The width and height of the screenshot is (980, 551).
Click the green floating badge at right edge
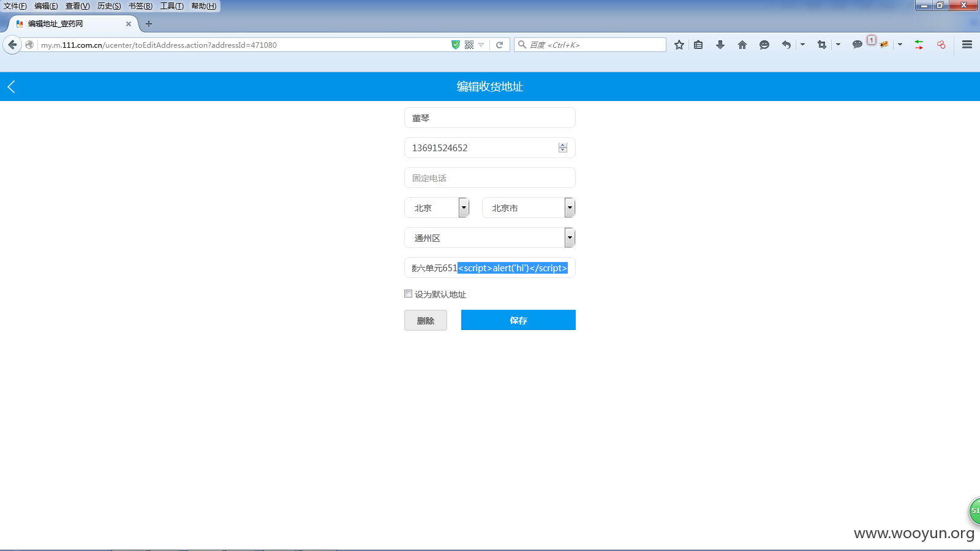coord(974,511)
